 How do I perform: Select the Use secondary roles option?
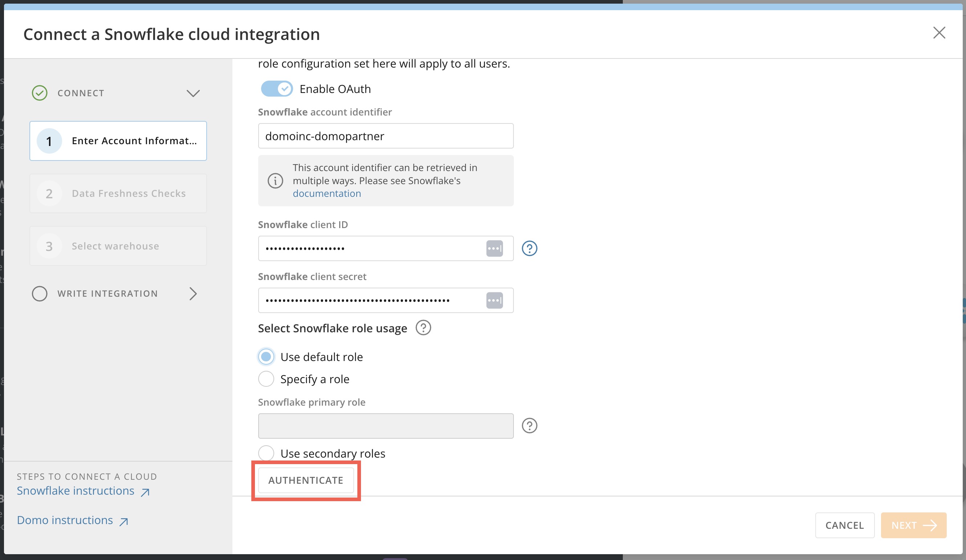266,454
